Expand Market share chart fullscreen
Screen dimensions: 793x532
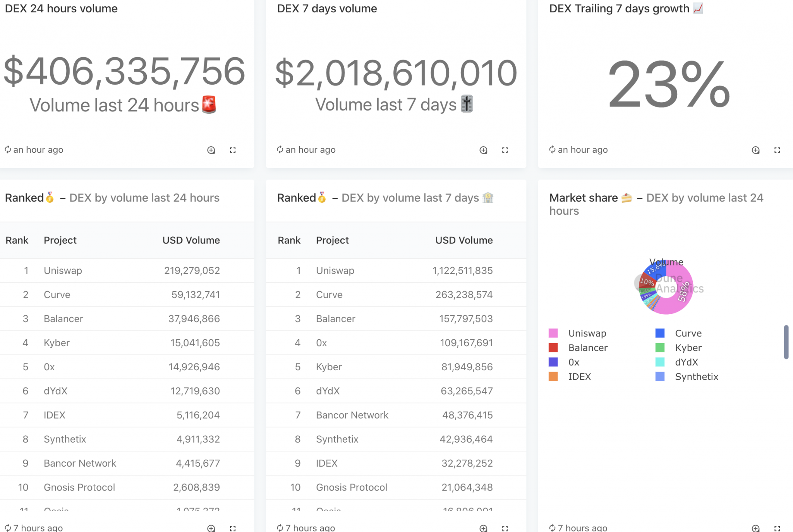777,528
